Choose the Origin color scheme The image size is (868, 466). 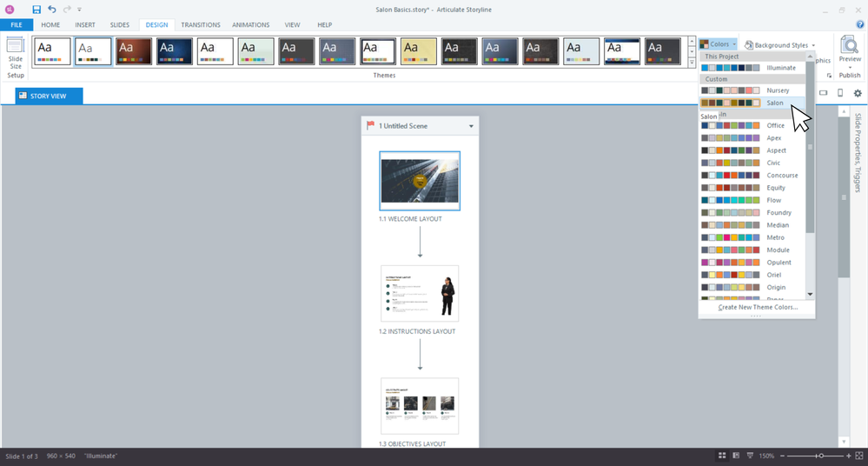click(x=752, y=288)
